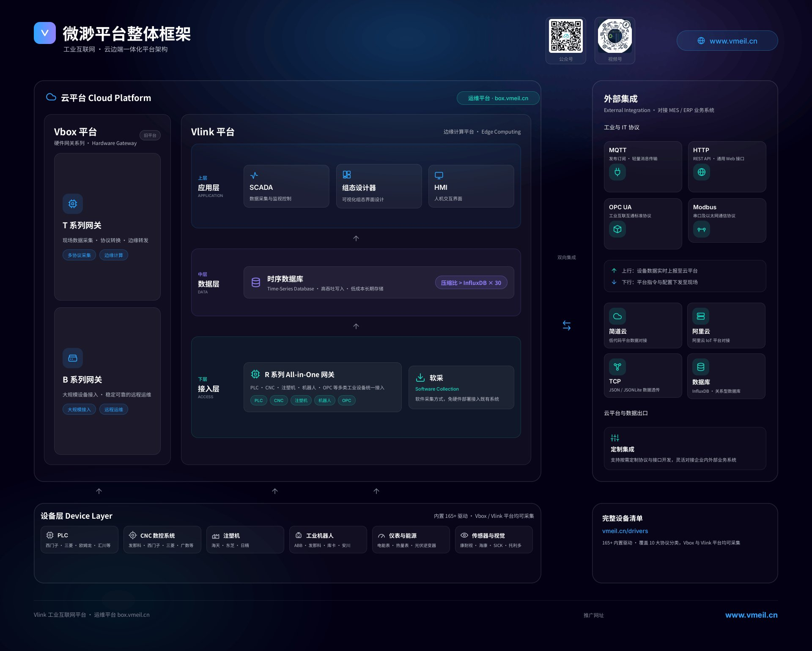Click the 压缩比 > InfluxDB × 30 badge
This screenshot has height=651, width=812.
pyautogui.click(x=471, y=283)
